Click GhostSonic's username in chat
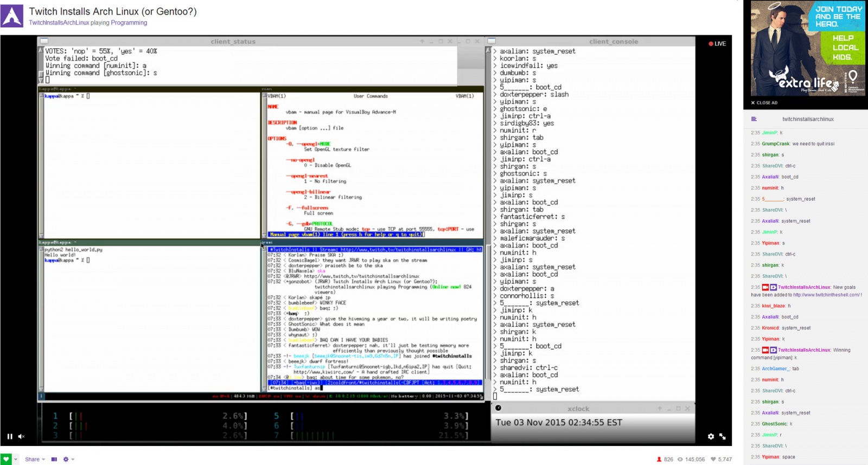 [774, 424]
